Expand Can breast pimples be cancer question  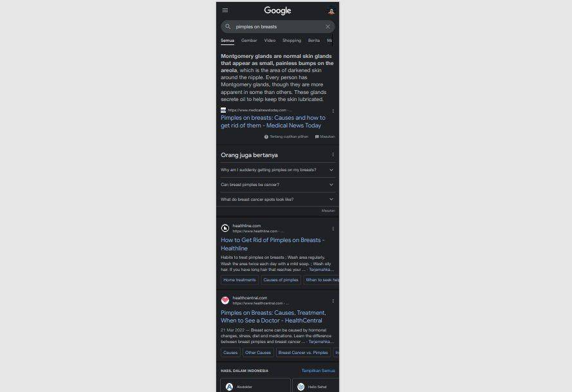pos(277,185)
